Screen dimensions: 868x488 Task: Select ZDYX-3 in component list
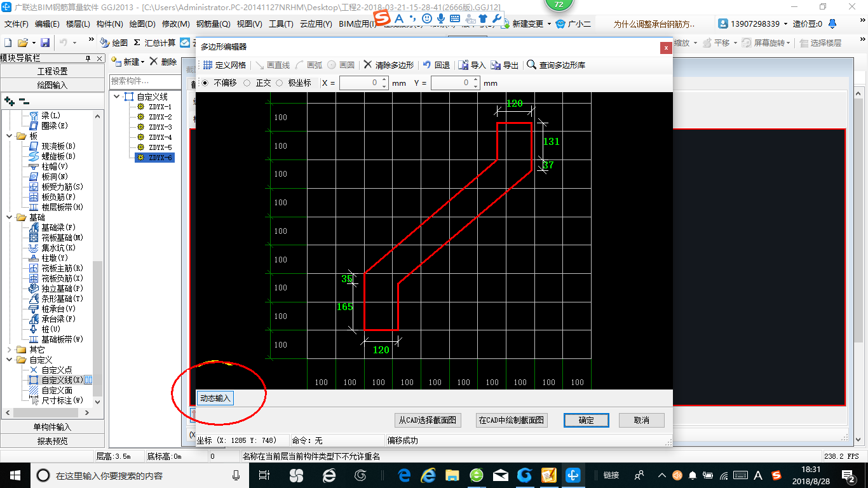160,127
